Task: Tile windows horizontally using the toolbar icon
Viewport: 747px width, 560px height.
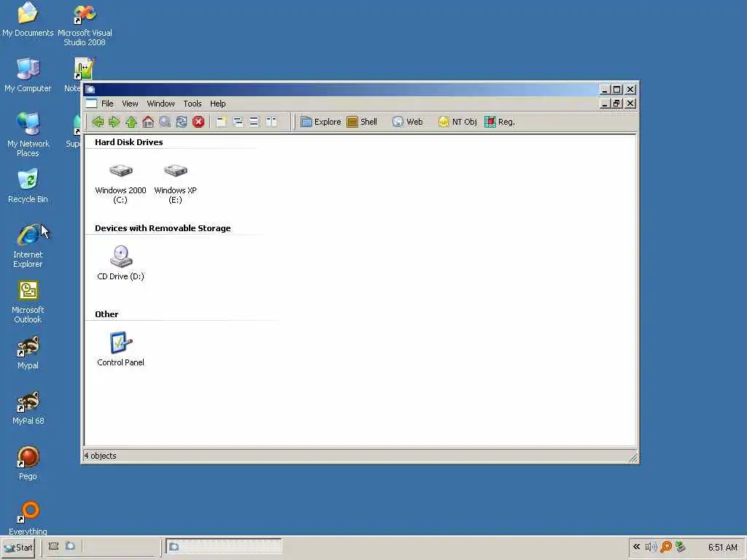Action: 254,122
